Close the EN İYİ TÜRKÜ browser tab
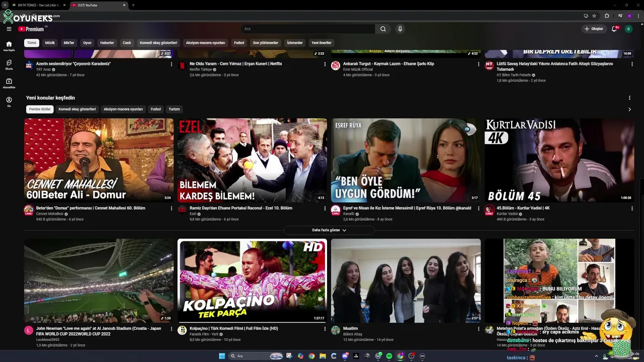Screen dimensions: 644x362 [64, 5]
